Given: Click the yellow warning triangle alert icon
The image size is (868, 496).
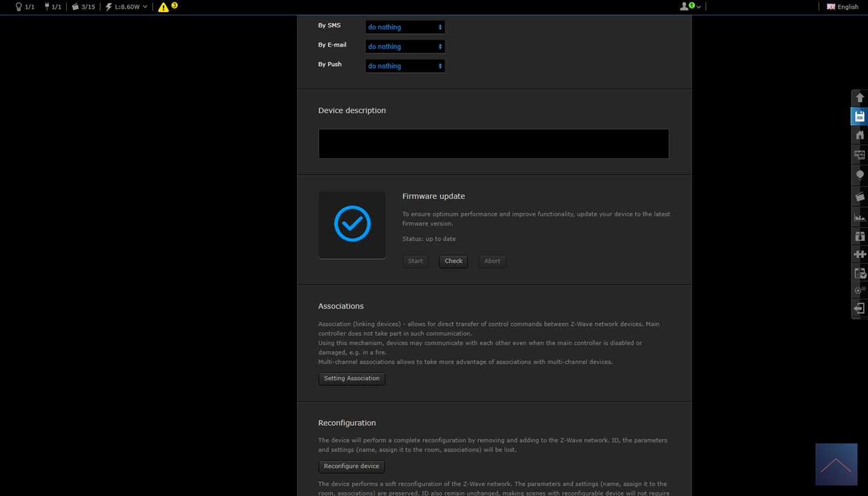Looking at the screenshot, I should [164, 7].
